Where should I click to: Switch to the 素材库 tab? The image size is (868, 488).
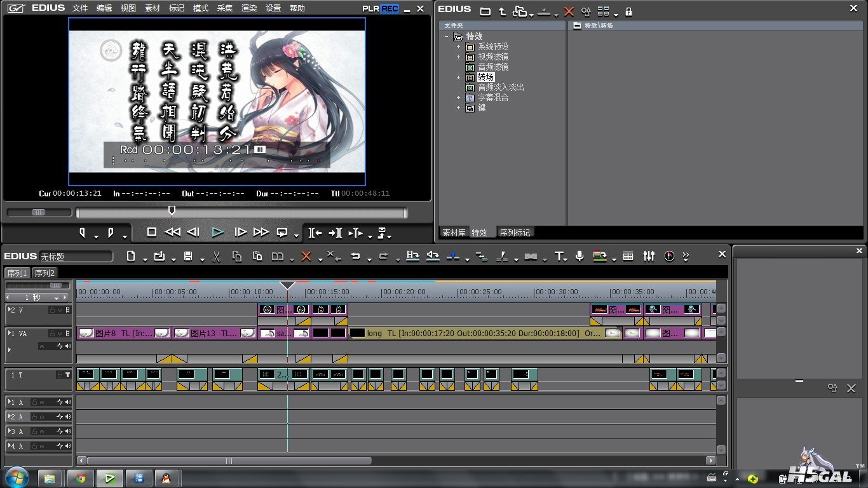click(454, 233)
